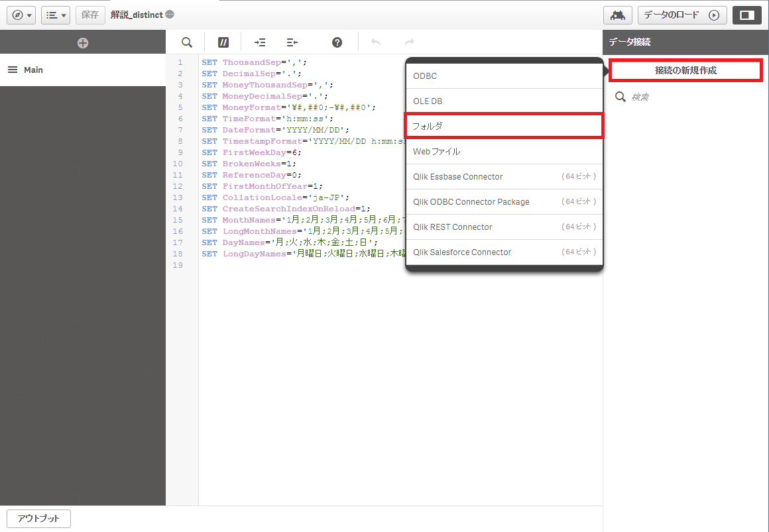Add a new script section
Viewport: 769px width, 532px height.
83,43
